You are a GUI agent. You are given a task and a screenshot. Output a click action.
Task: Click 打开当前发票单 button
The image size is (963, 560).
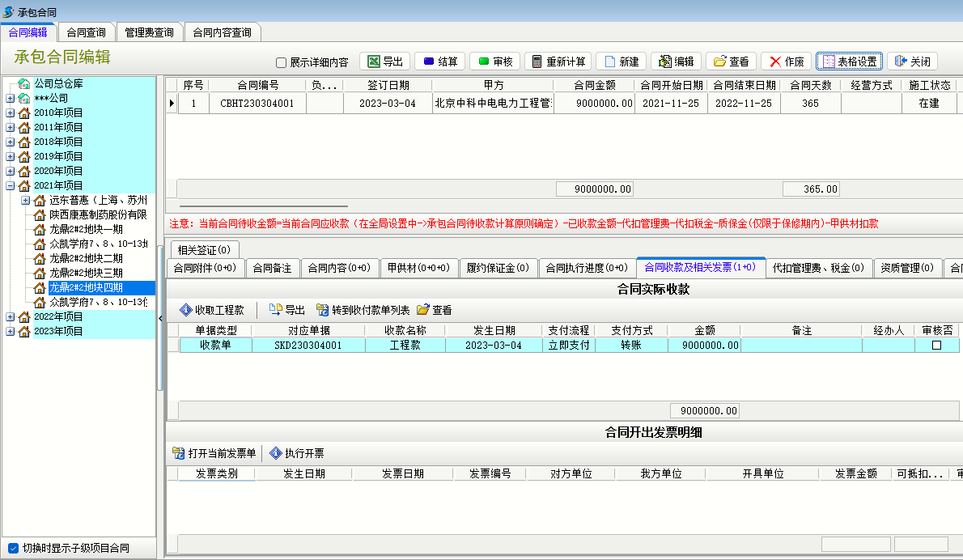point(214,453)
